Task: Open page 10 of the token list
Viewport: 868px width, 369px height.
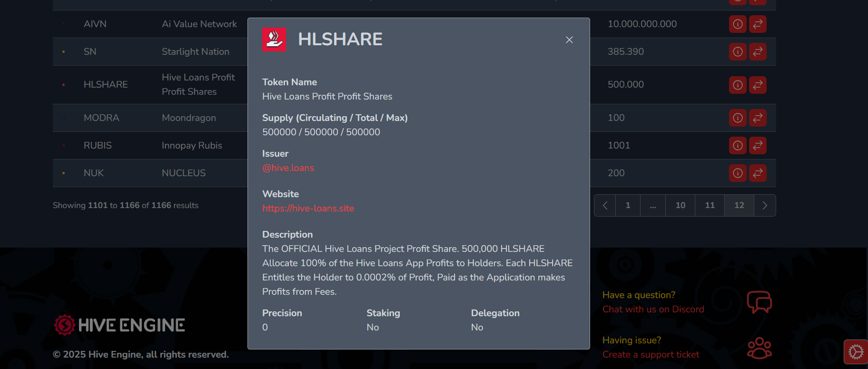Action: click(x=680, y=205)
